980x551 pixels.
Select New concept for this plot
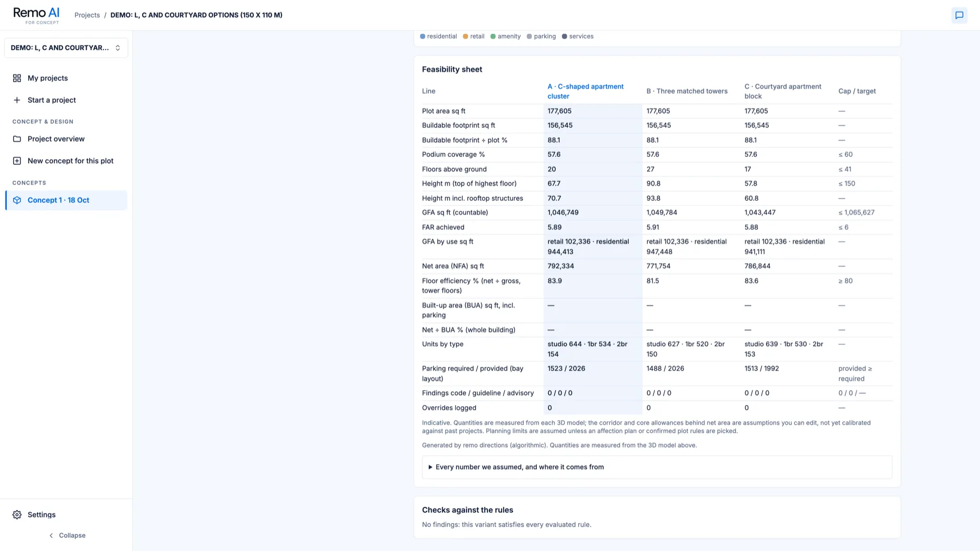(x=66, y=161)
